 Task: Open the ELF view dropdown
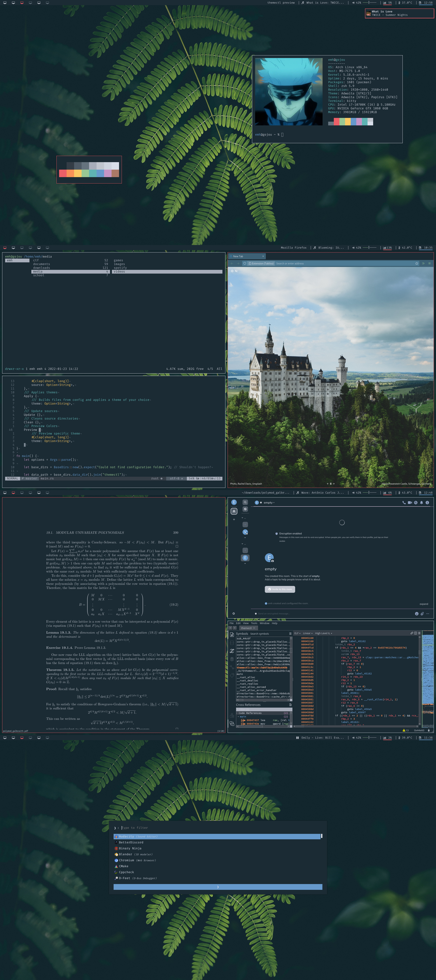click(x=297, y=633)
